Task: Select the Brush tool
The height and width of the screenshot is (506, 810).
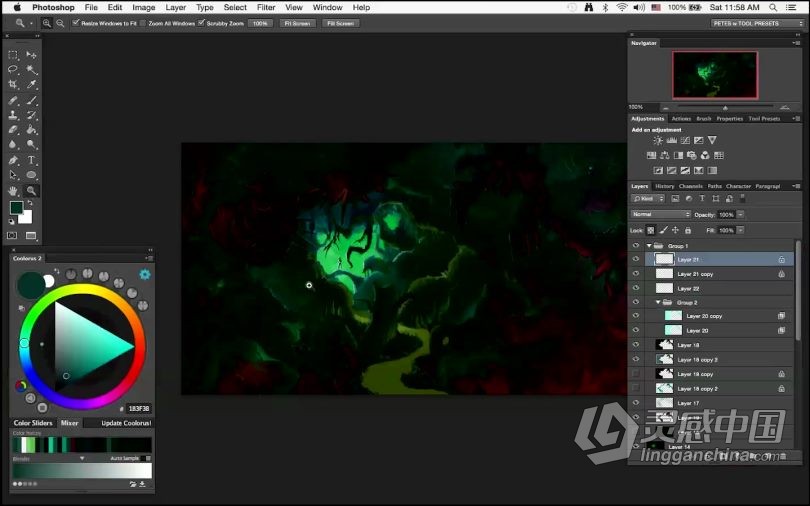Action: [32, 100]
